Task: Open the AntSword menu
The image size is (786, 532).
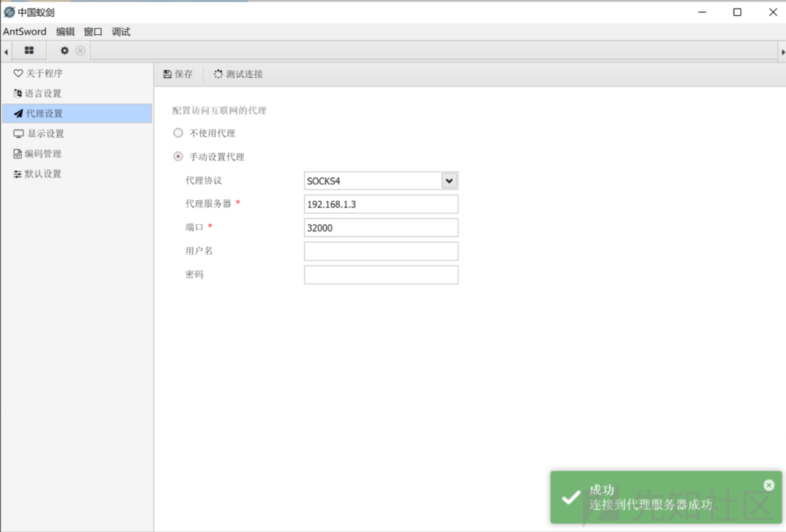Action: pyautogui.click(x=25, y=31)
